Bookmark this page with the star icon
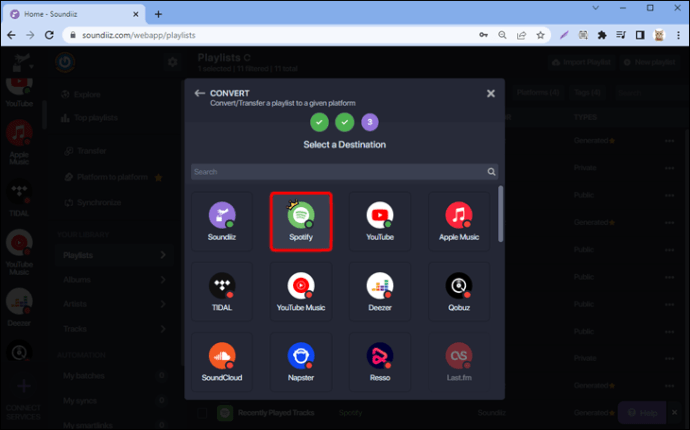This screenshot has height=430, width=690. tap(540, 35)
